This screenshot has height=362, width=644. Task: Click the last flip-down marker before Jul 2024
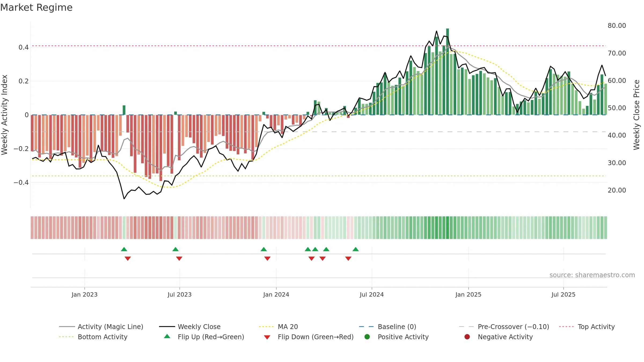pyautogui.click(x=348, y=258)
